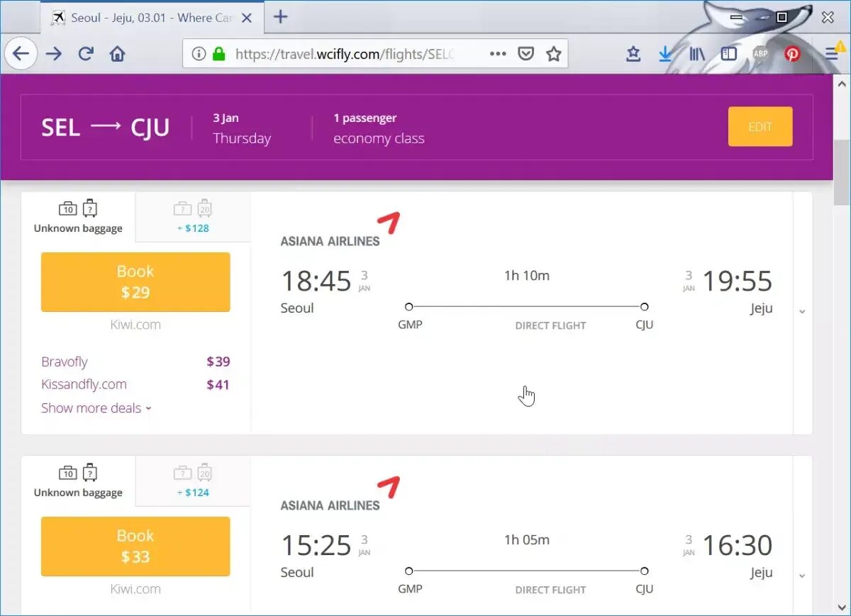Open page actions three-dot menu
Image resolution: width=851 pixels, height=616 pixels.
(498, 54)
